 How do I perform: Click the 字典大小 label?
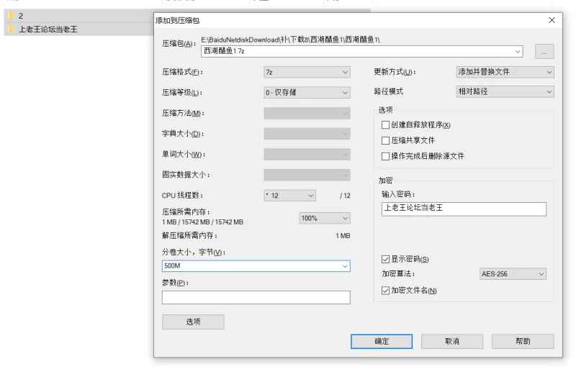tap(183, 134)
